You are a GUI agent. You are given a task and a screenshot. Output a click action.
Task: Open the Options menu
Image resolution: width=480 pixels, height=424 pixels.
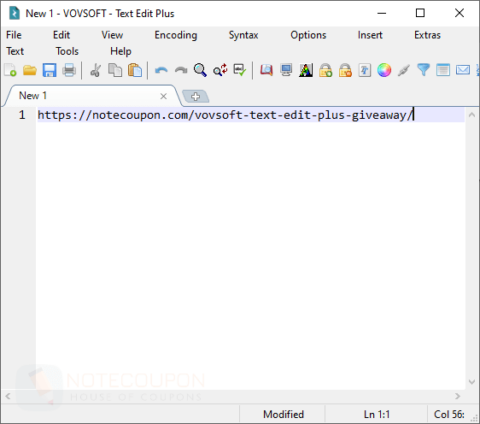coord(308,35)
